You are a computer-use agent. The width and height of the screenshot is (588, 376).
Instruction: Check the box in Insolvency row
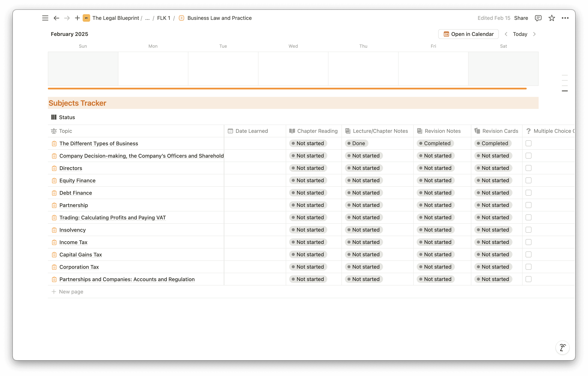(x=528, y=230)
